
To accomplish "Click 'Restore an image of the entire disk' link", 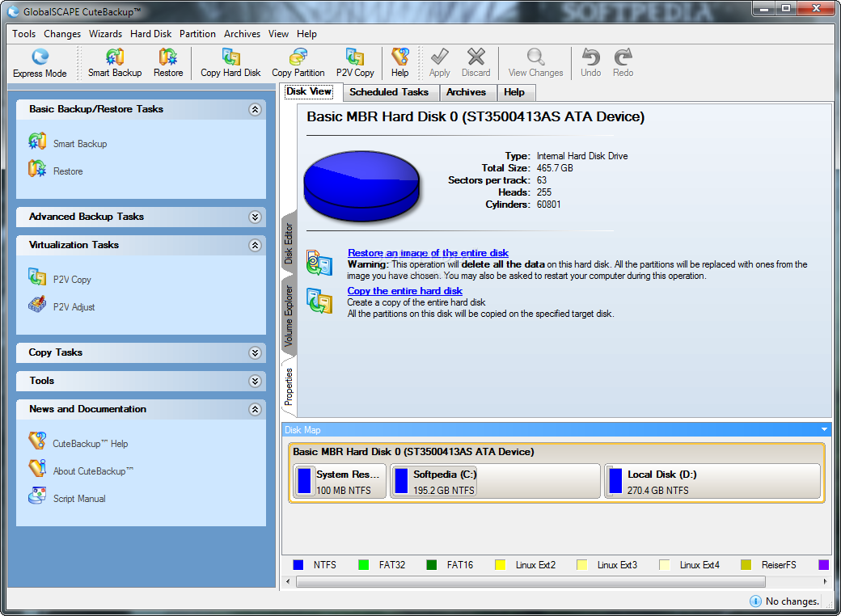I will pyautogui.click(x=428, y=252).
